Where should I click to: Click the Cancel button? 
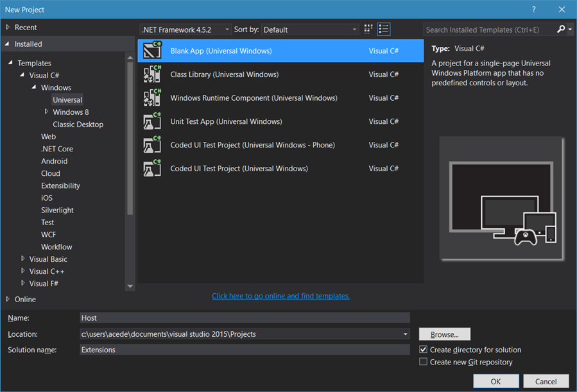click(x=546, y=381)
